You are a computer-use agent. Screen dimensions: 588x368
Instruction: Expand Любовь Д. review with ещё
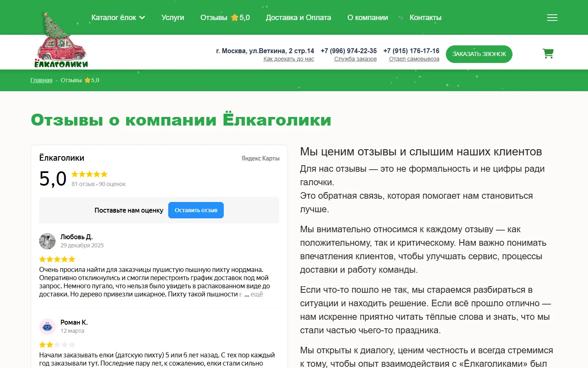click(x=257, y=294)
